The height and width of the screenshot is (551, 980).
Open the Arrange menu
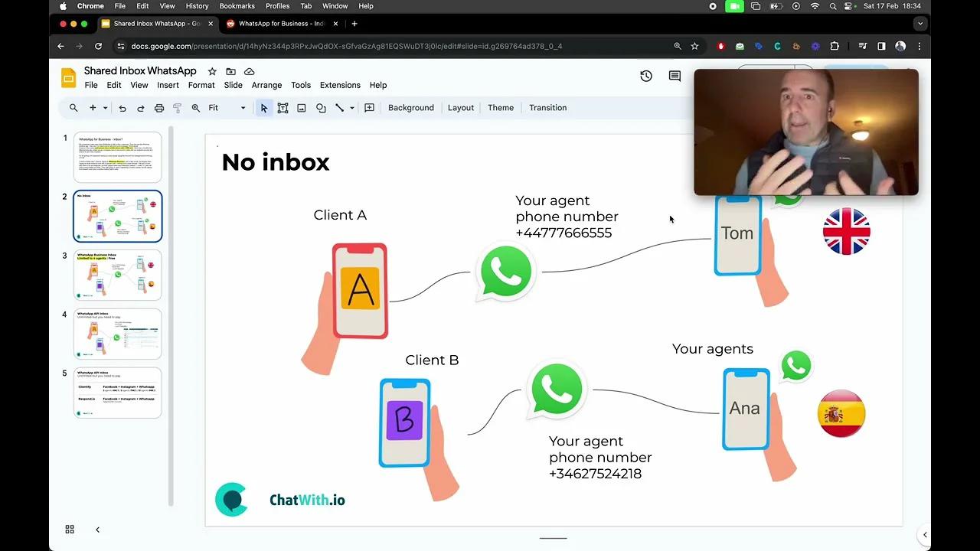tap(266, 85)
